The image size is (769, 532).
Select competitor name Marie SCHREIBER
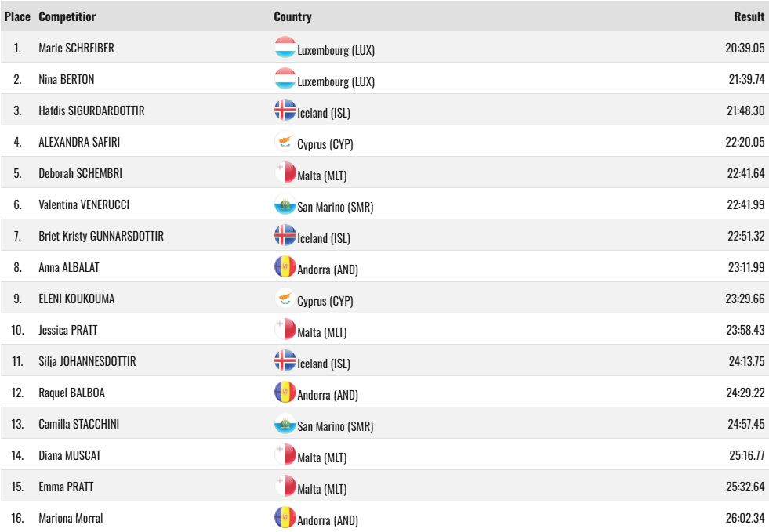coord(77,48)
